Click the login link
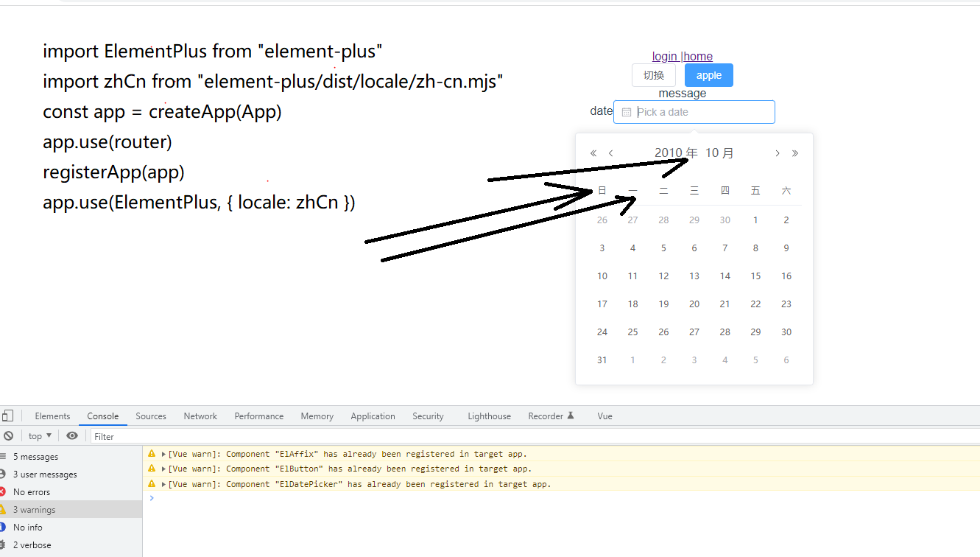980x557 pixels. pos(664,56)
